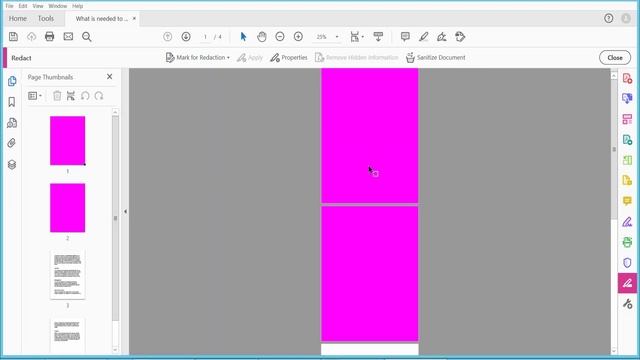
Task: Open the zoom percentage dropdown
Action: (337, 37)
